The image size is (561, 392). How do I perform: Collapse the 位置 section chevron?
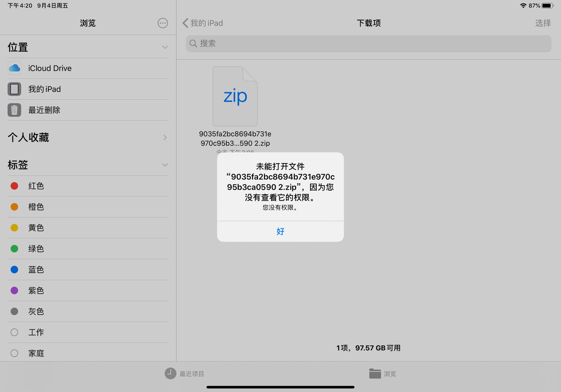[x=165, y=47]
